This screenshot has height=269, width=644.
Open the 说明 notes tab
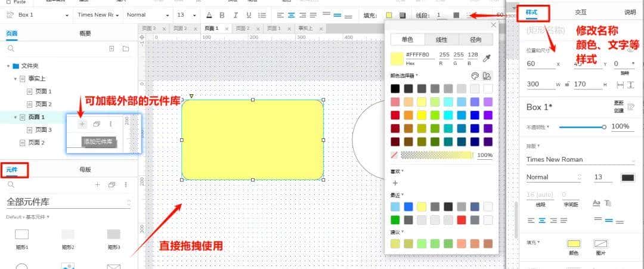pos(630,13)
